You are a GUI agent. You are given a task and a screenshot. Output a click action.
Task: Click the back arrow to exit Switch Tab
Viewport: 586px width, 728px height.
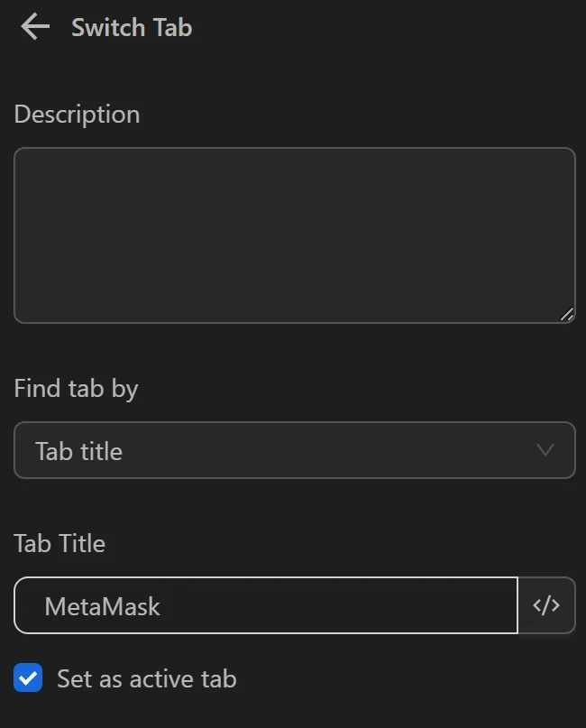(33, 26)
